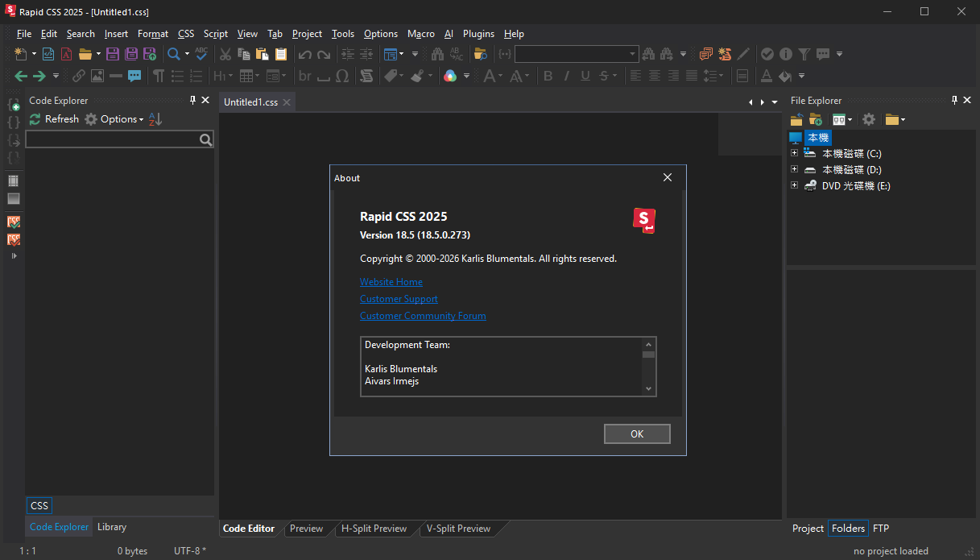Open the Options dropdown in Code Explorer
Viewport: 980px width, 560px height.
(114, 119)
